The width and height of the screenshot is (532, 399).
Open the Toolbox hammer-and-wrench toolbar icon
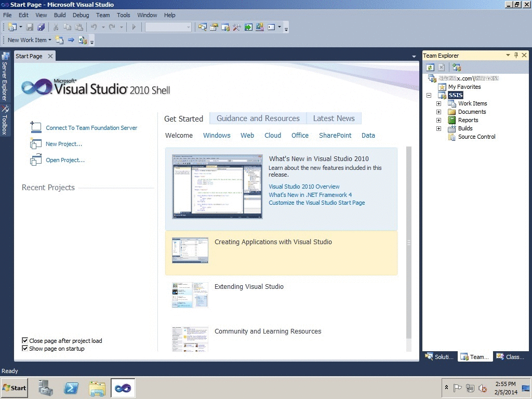click(237, 27)
